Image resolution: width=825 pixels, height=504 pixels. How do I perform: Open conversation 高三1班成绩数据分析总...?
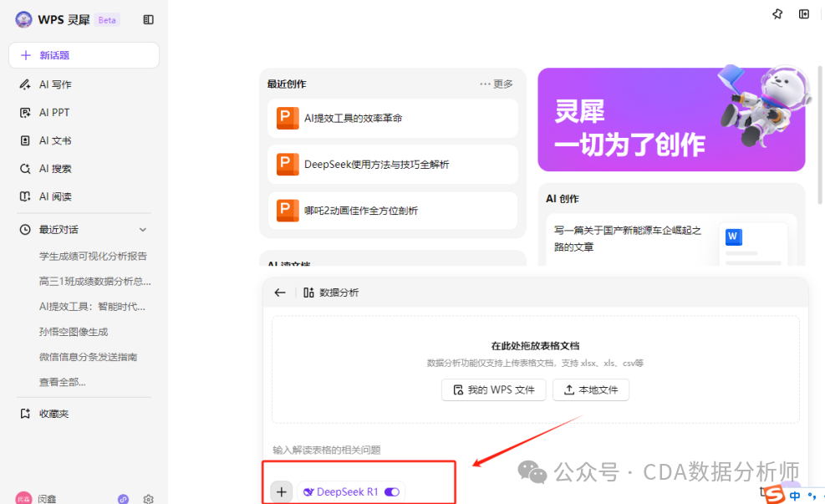(94, 282)
